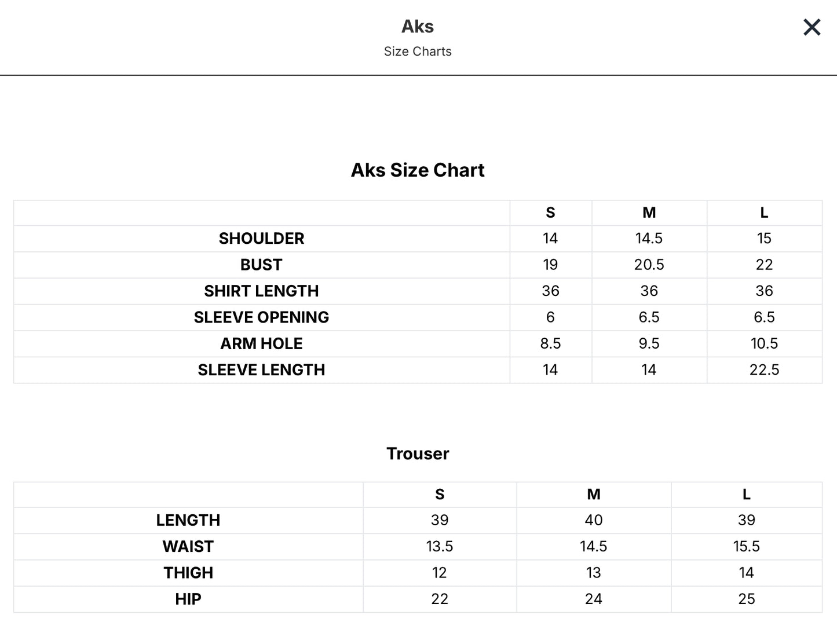The width and height of the screenshot is (837, 644).
Task: Click the SHOULDER value 14.5 for size M
Action: click(649, 239)
